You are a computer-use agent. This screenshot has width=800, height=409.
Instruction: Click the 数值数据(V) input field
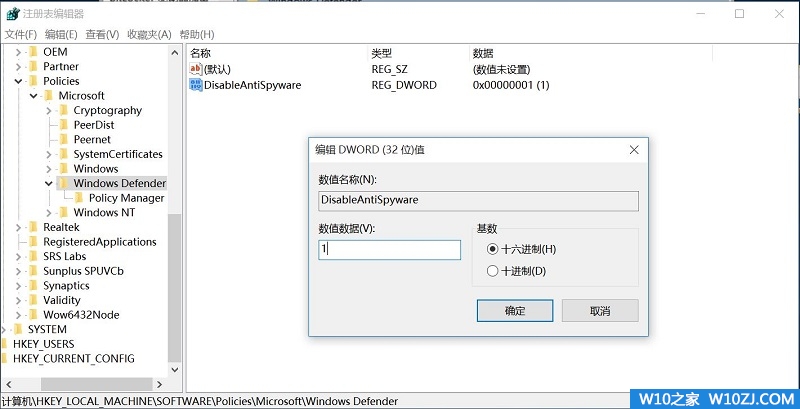[389, 249]
